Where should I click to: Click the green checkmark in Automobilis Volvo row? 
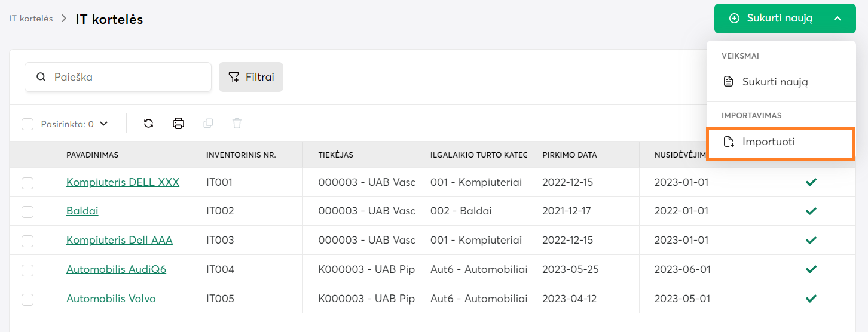[x=811, y=299]
